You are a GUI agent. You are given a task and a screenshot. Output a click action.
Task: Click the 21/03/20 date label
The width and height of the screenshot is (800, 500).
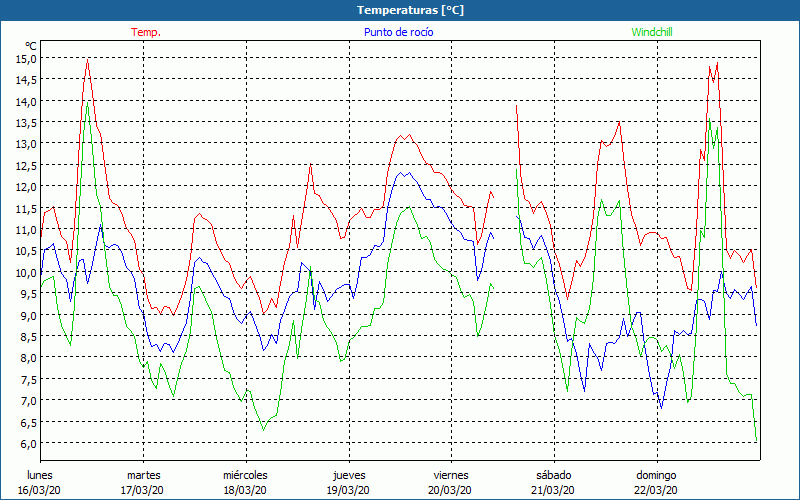(553, 490)
